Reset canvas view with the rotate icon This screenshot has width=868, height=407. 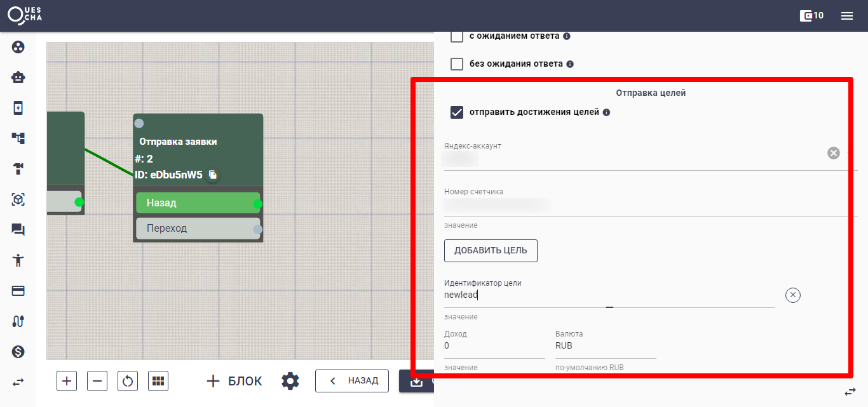coord(128,381)
